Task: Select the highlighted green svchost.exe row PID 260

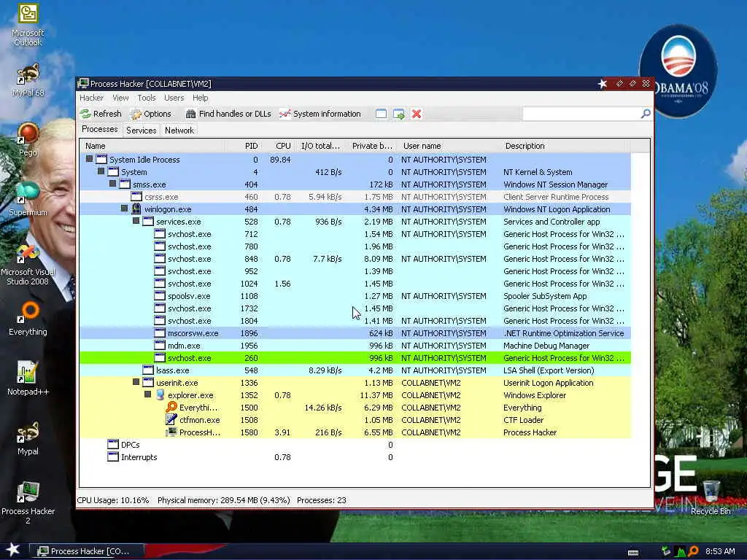Action: pos(355,357)
